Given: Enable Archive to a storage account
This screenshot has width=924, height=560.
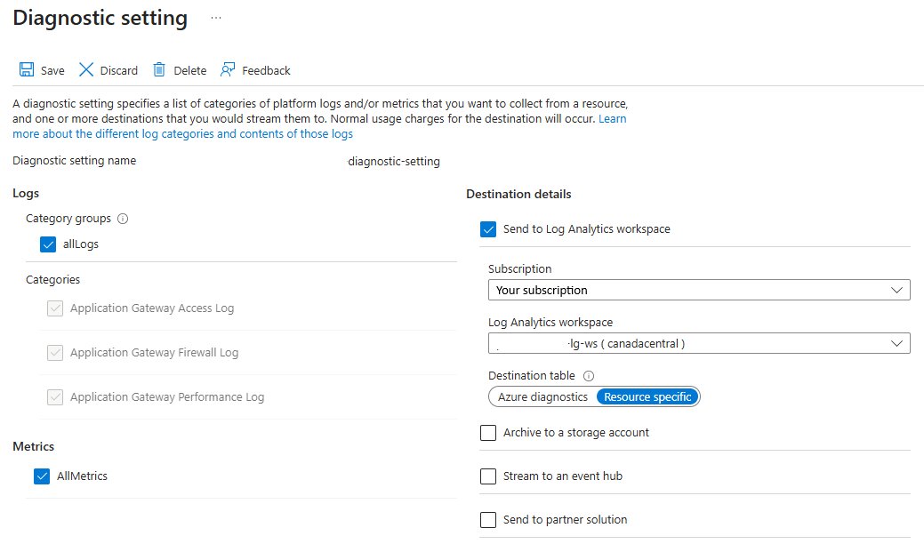Looking at the screenshot, I should coord(488,433).
